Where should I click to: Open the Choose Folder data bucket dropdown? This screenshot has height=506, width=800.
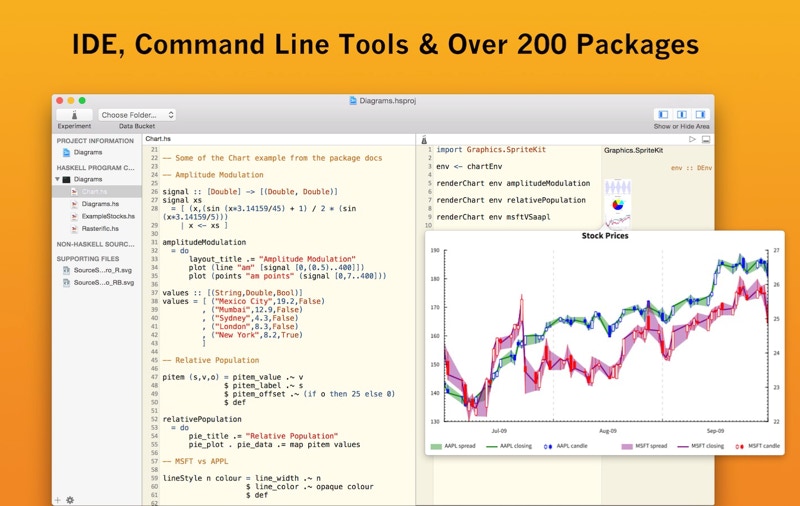pos(137,115)
